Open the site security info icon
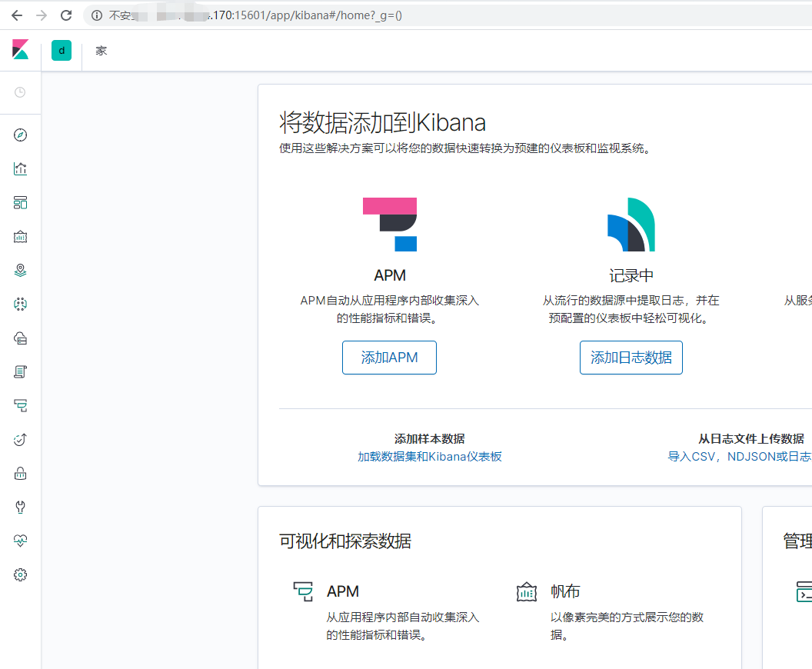This screenshot has height=669, width=812. click(x=97, y=15)
